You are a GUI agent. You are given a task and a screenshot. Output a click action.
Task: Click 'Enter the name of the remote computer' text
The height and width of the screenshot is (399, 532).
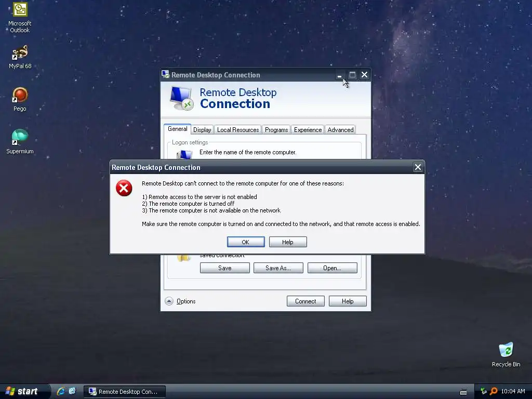(x=248, y=152)
